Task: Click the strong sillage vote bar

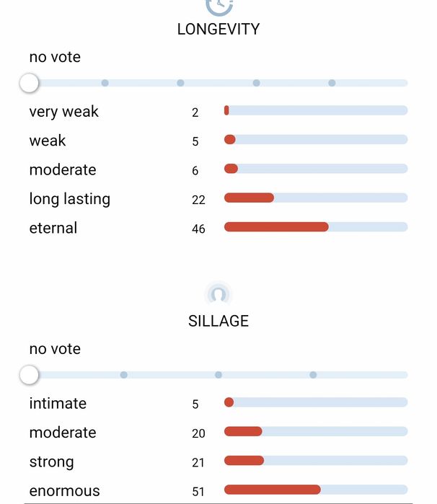Action: [315, 461]
